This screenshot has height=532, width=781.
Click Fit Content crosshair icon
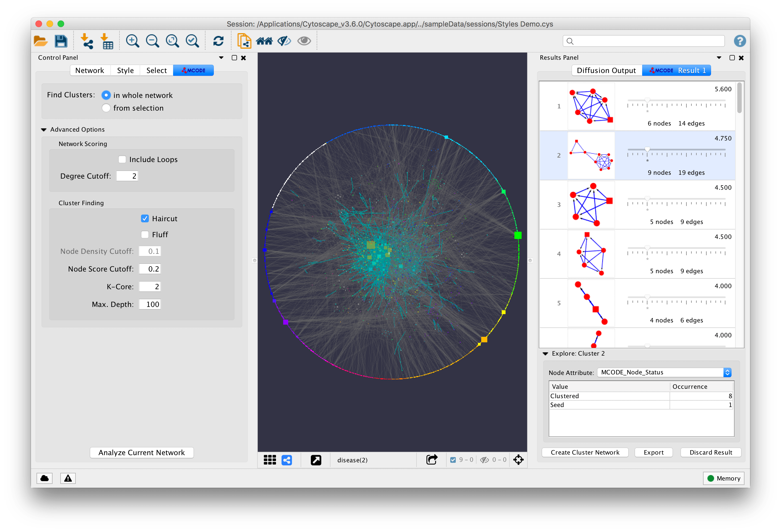(518, 459)
